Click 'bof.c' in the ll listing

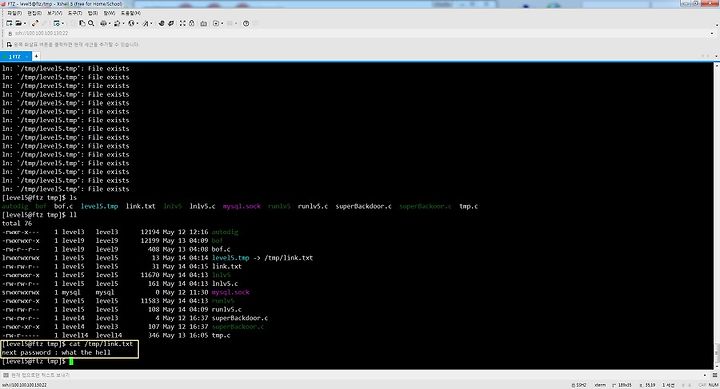pos(221,249)
